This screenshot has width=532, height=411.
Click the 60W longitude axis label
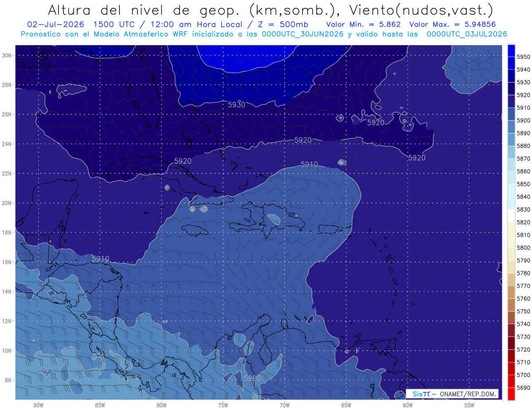tap(408, 405)
